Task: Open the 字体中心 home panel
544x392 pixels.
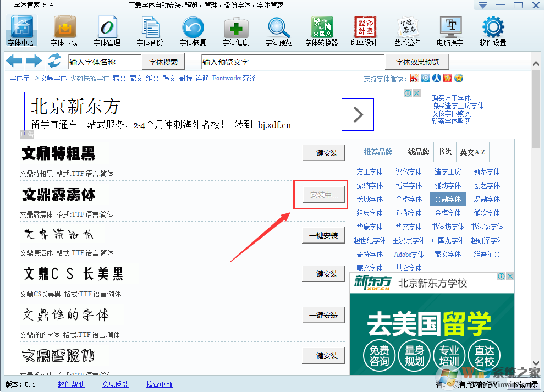Action: tap(21, 30)
